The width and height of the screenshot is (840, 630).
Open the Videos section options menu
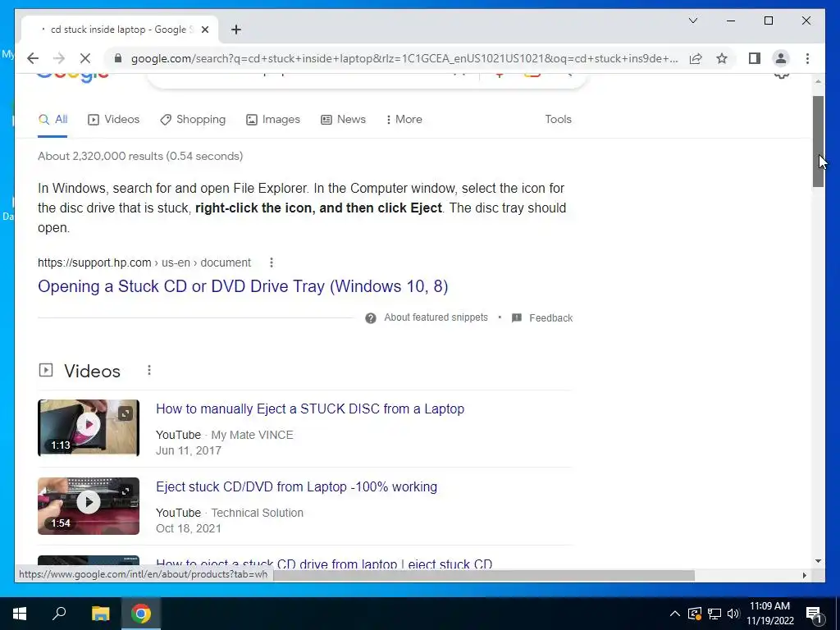149,370
